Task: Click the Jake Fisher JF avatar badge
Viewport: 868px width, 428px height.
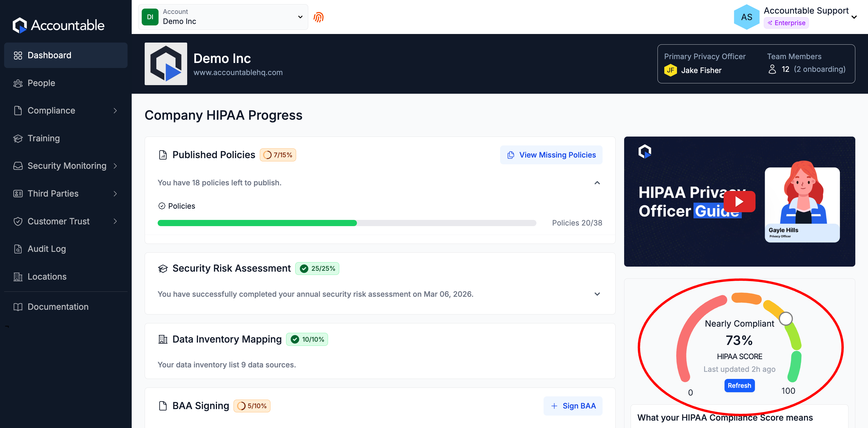Action: coord(670,70)
